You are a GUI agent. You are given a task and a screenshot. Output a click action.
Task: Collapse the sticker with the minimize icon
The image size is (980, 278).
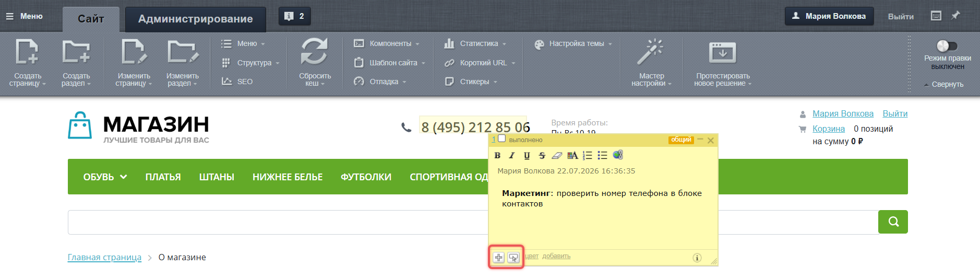[x=700, y=140]
